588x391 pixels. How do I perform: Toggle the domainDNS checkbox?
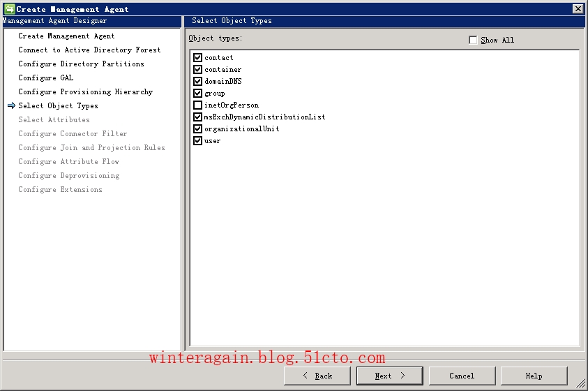[x=197, y=82]
